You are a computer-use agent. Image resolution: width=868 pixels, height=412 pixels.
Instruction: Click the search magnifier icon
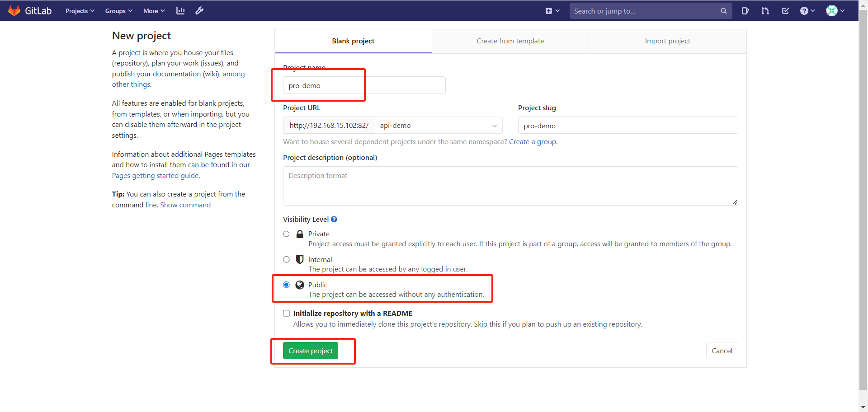(724, 10)
